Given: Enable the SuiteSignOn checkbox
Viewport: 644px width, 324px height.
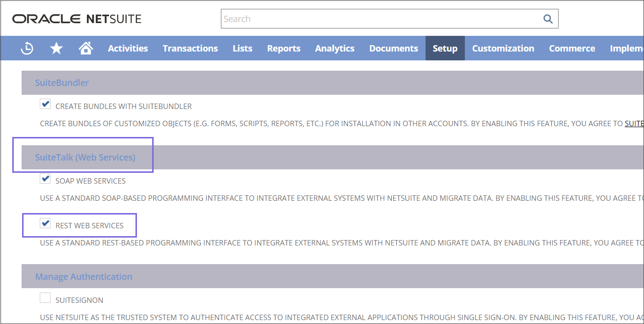Looking at the screenshot, I should tap(45, 298).
